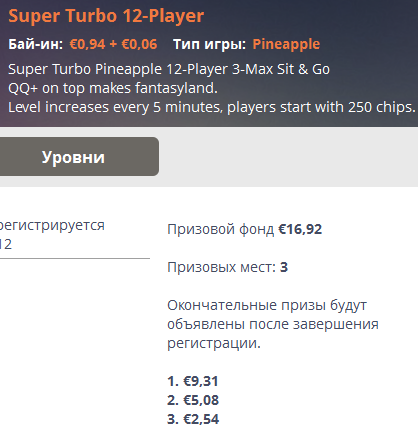
Task: Click the регистрируется status text
Action: point(52,226)
